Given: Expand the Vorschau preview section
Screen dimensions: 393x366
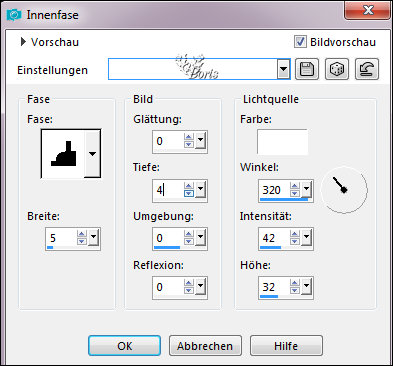Looking at the screenshot, I should [x=23, y=42].
